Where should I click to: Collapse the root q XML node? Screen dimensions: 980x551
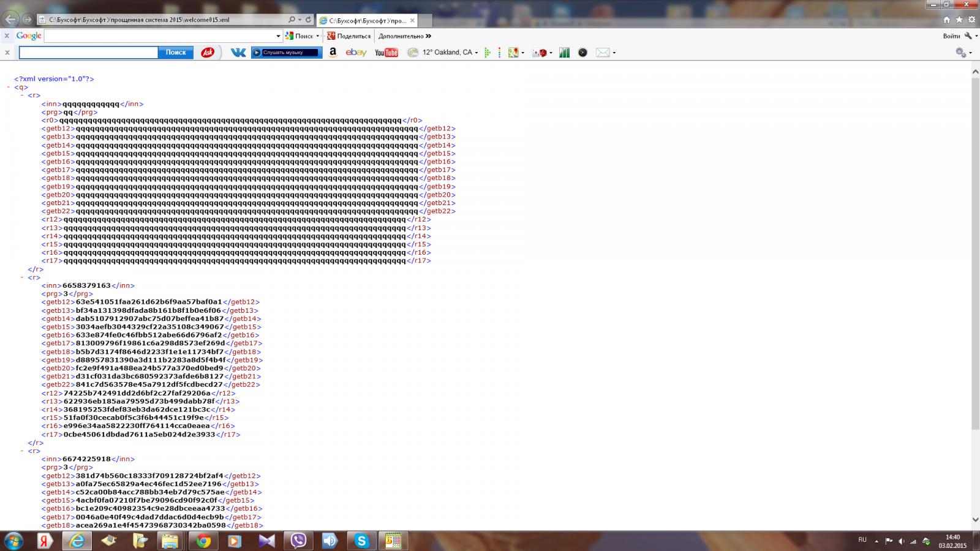pyautogui.click(x=9, y=88)
